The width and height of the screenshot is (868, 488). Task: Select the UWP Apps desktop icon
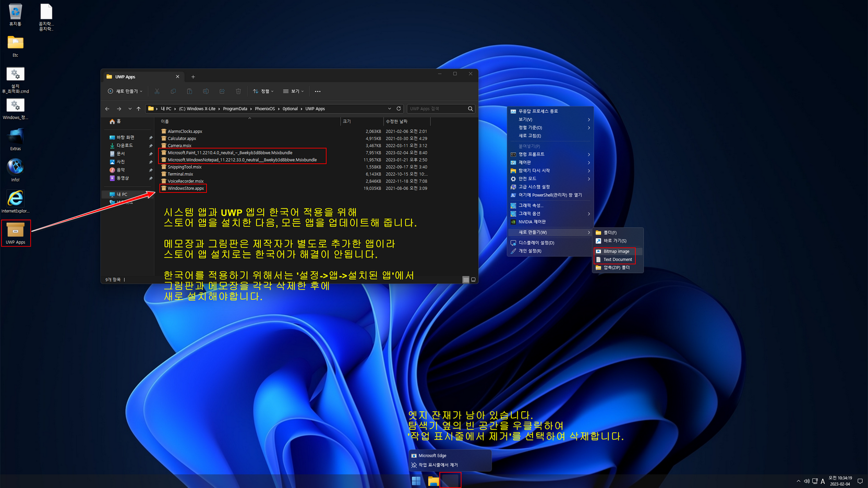click(16, 233)
